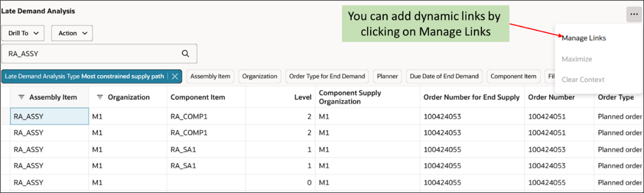Remove the Most constrained supply path filter

(175, 77)
